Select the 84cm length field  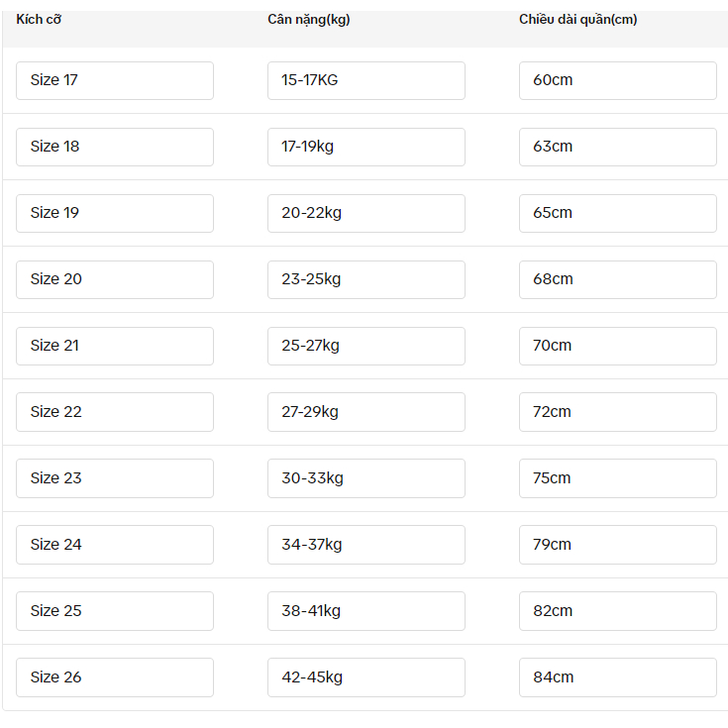[618, 677]
